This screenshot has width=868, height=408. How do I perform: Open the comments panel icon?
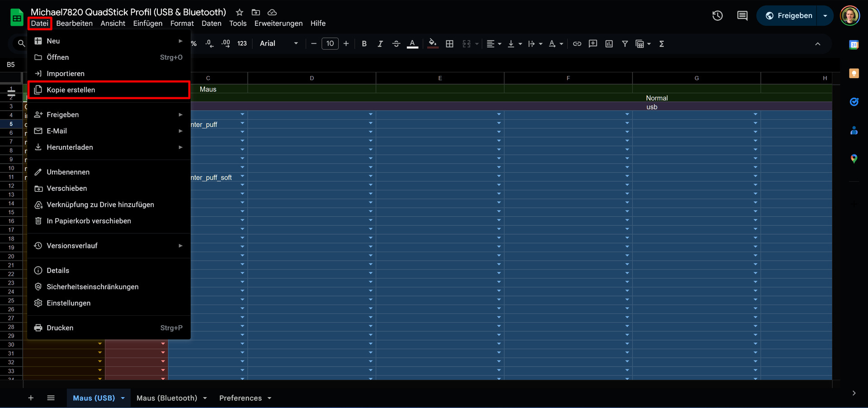point(742,16)
